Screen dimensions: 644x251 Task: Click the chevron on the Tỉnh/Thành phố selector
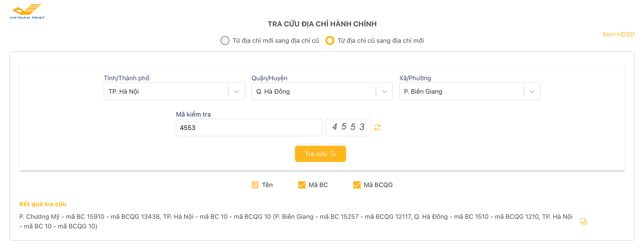(237, 91)
